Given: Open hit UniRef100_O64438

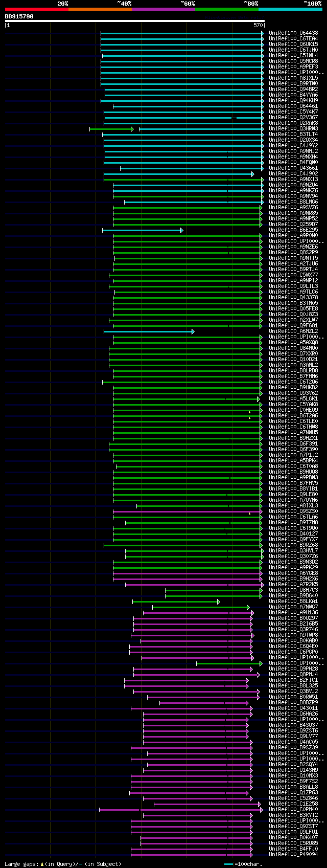Looking at the screenshot, I should click(x=293, y=33).
